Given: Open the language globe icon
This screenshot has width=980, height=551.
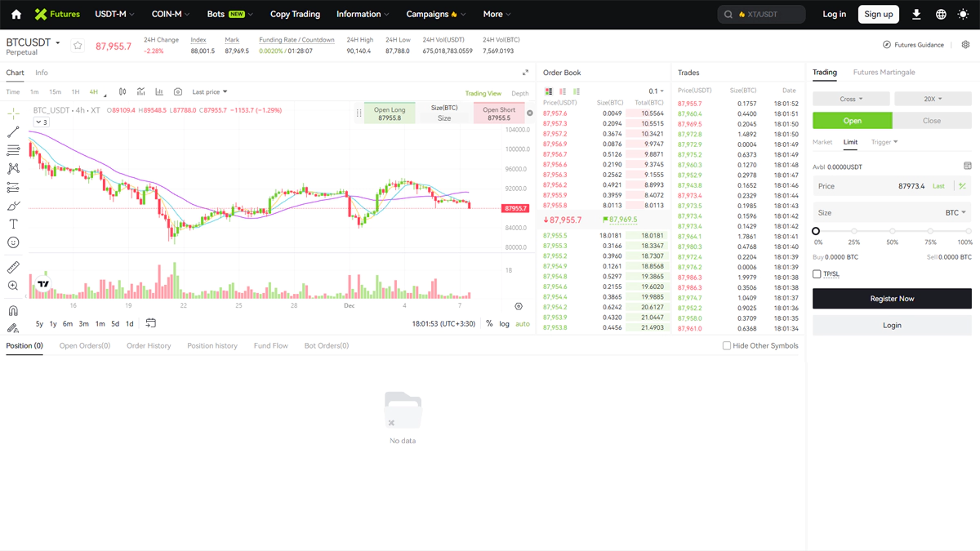Looking at the screenshot, I should click(941, 15).
